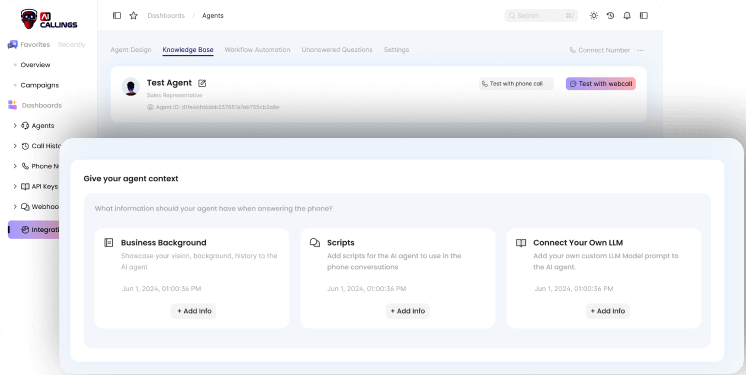
Task: Open the three-dots more options menu
Action: (x=640, y=50)
